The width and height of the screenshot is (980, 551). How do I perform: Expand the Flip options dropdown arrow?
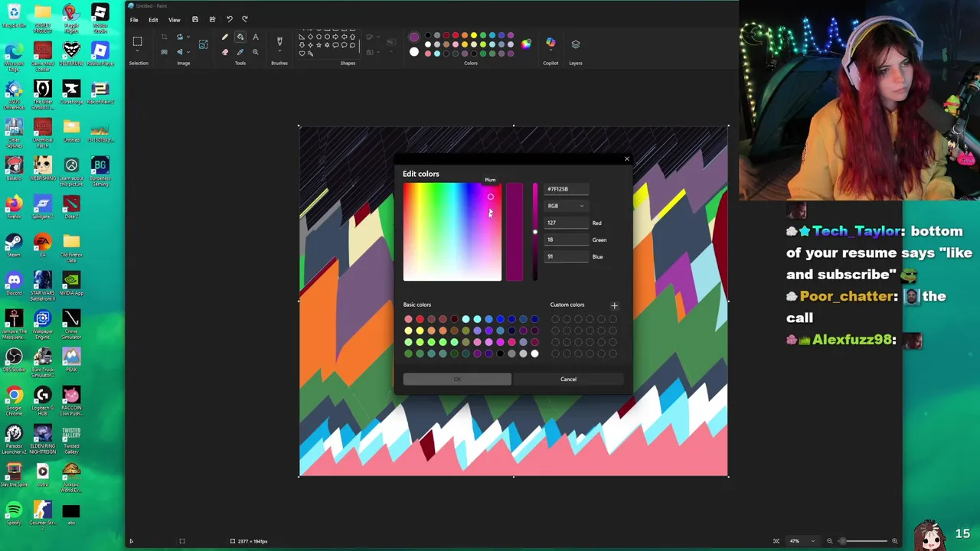click(x=188, y=52)
